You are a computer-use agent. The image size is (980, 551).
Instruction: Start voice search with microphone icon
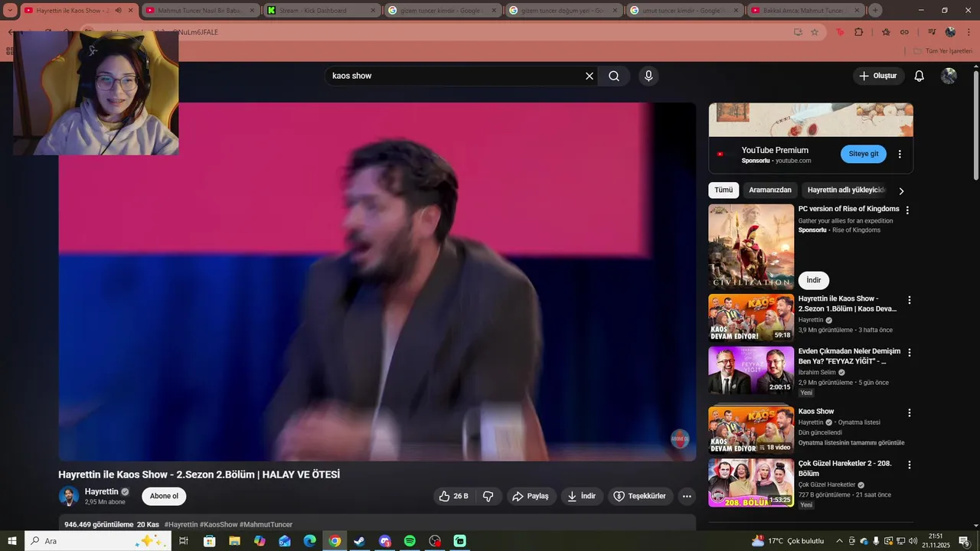[x=648, y=76]
